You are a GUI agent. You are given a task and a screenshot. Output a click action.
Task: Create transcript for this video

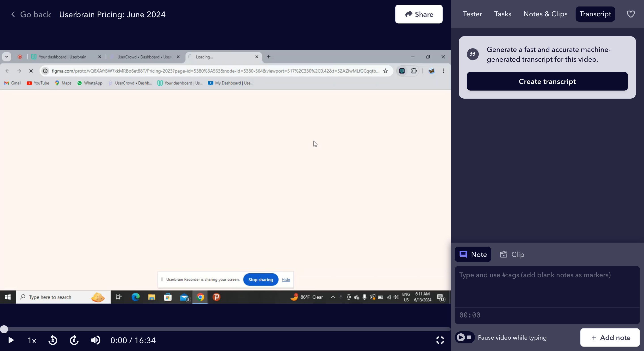click(x=547, y=82)
